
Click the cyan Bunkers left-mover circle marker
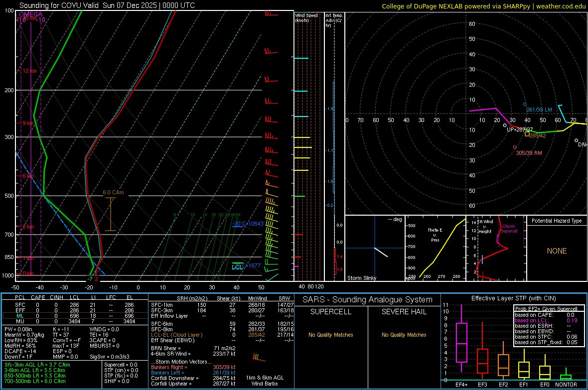pos(525,104)
